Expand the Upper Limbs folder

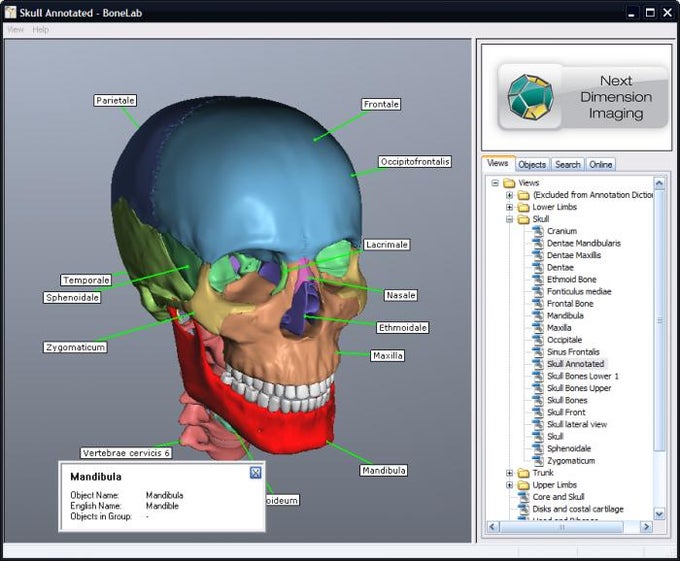pos(509,485)
